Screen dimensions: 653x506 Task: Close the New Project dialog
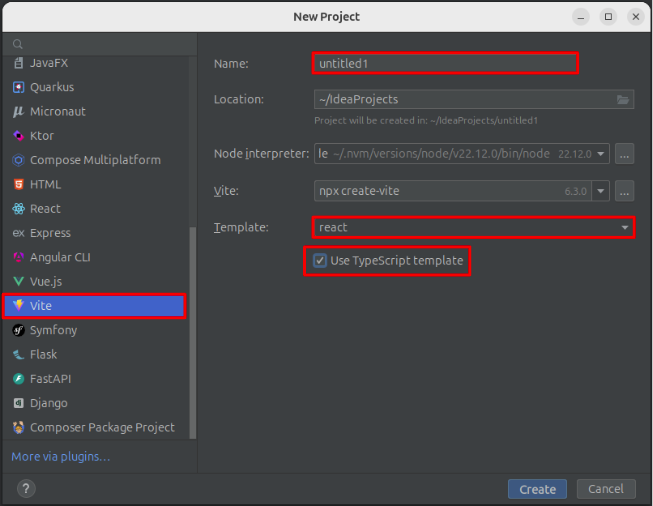pos(636,17)
